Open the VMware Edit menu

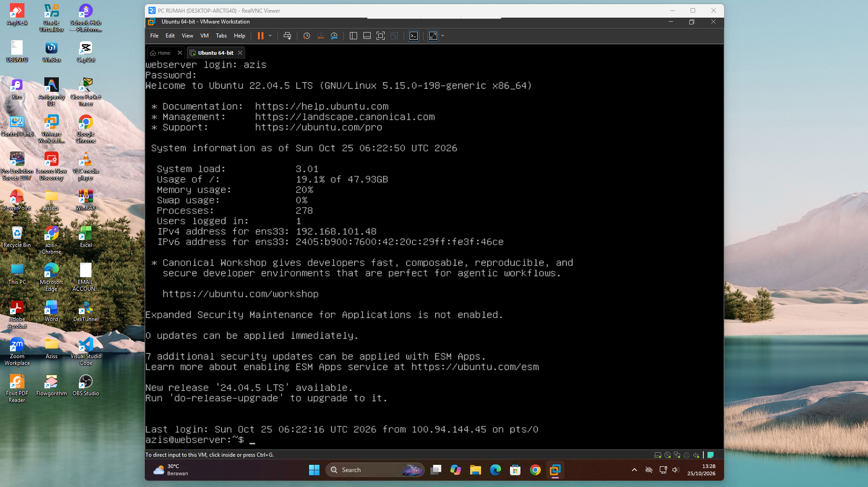(x=170, y=36)
